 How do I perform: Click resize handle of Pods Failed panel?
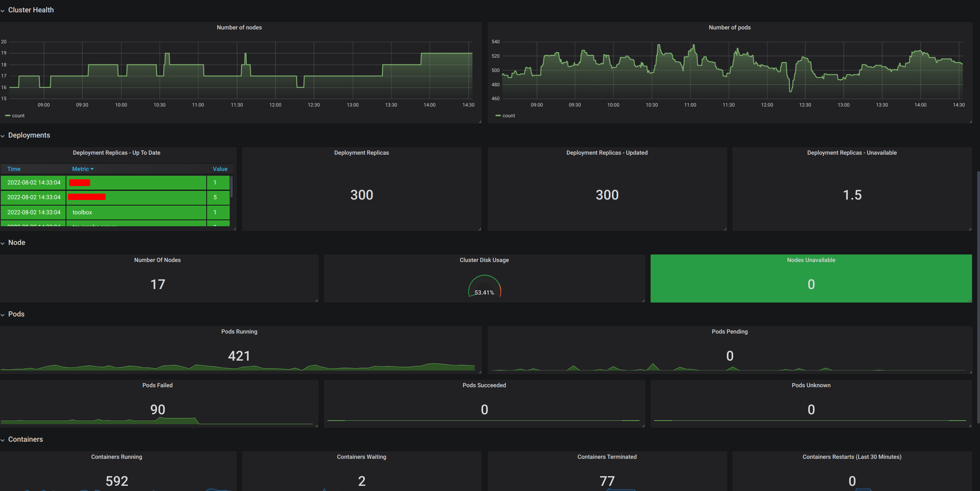(x=317, y=426)
